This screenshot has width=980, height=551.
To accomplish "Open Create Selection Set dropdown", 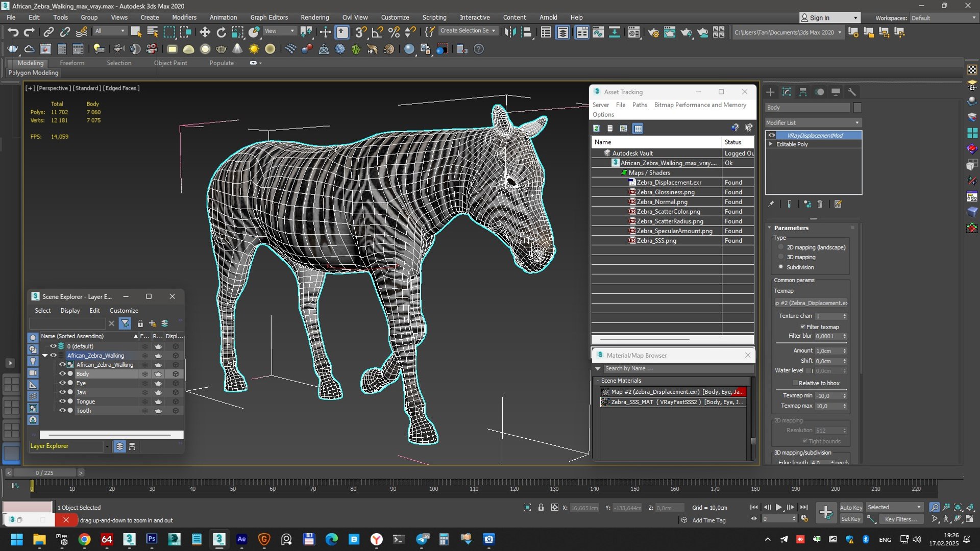I will point(468,31).
